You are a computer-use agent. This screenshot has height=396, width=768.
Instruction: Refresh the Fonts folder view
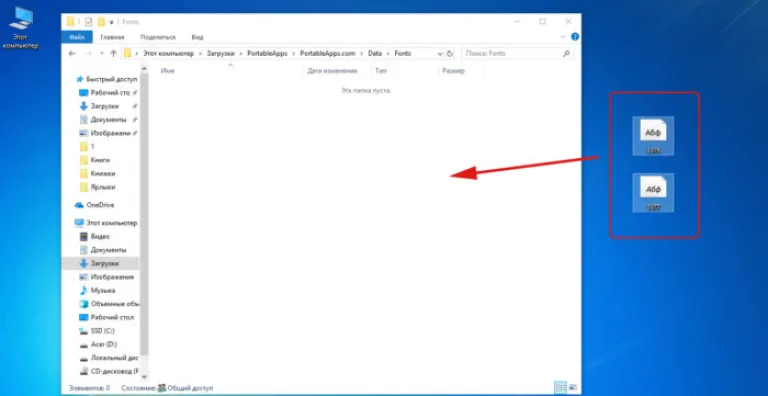tap(450, 53)
